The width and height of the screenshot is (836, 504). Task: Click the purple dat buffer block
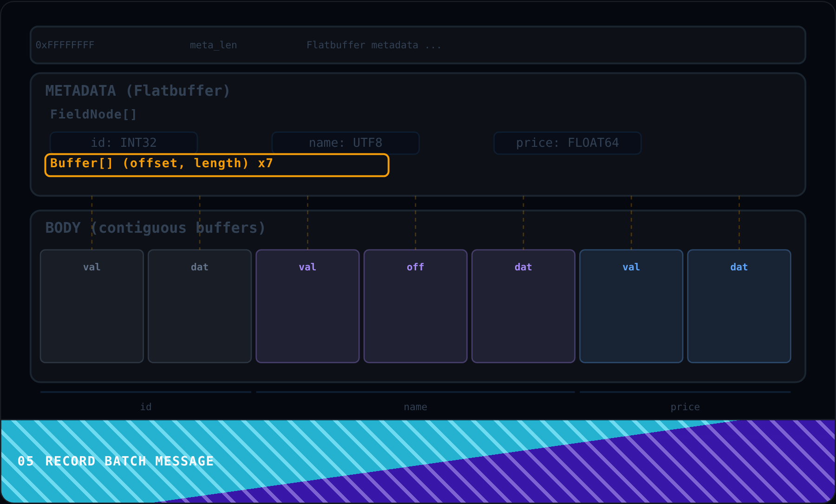click(523, 306)
